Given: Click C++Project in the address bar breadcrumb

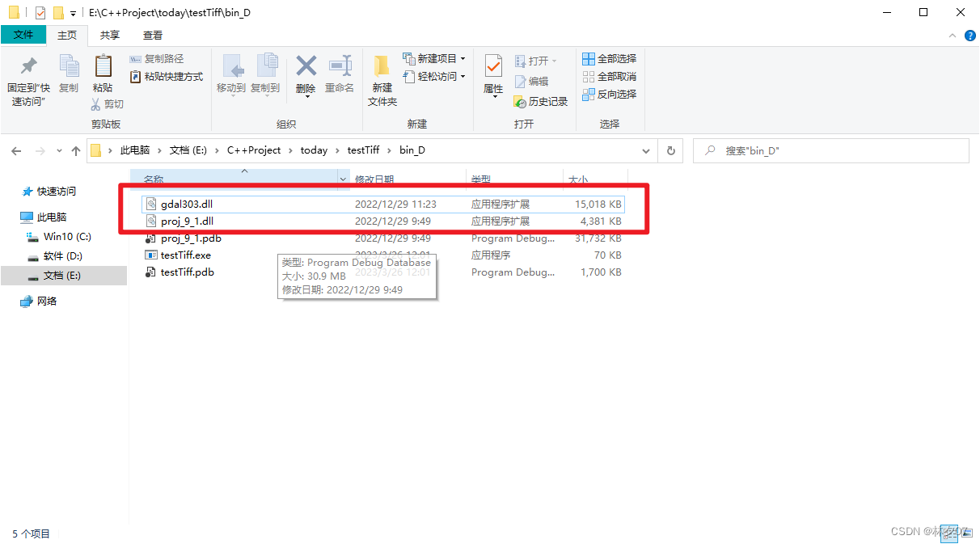Looking at the screenshot, I should tap(254, 150).
